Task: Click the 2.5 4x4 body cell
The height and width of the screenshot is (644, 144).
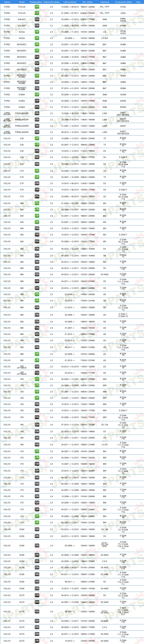Action: pyautogui.click(x=105, y=38)
